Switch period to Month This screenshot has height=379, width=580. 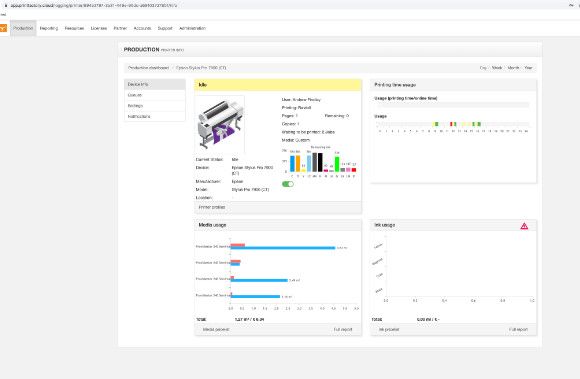coord(513,68)
